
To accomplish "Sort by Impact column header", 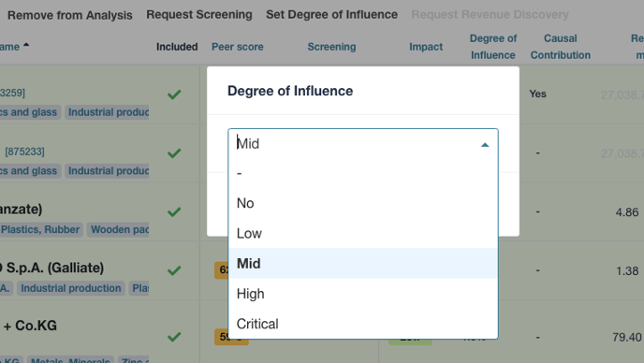I will point(426,47).
